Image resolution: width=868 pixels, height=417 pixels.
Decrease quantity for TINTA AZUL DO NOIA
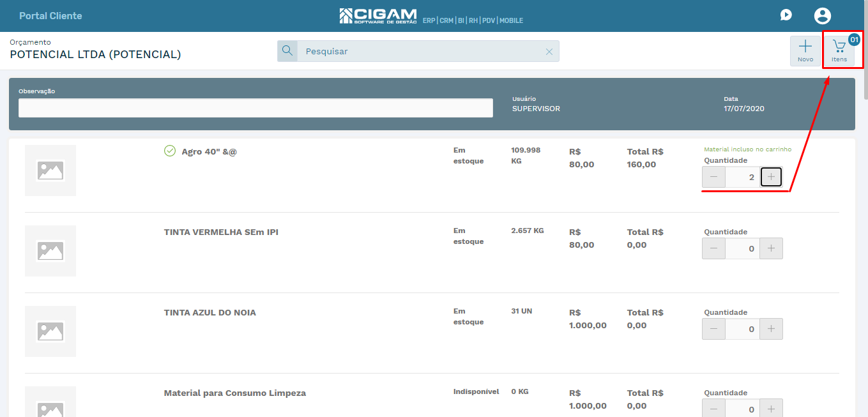pos(713,329)
